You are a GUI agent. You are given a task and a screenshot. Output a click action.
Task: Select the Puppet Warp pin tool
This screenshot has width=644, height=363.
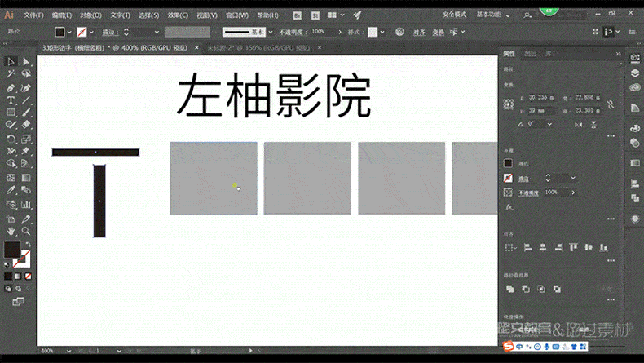pyautogui.click(x=26, y=151)
